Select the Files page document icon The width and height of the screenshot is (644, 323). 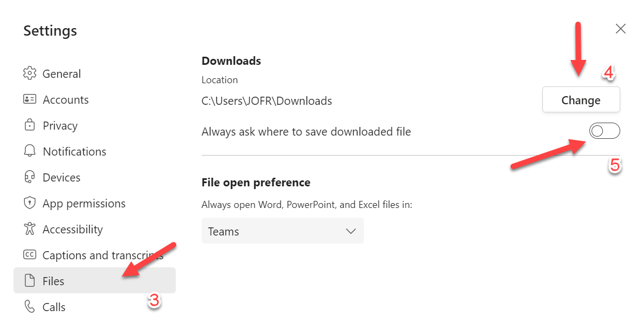[x=30, y=281]
